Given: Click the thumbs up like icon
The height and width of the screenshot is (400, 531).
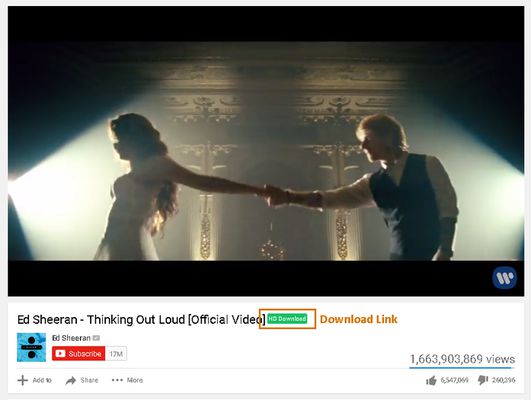Looking at the screenshot, I should [431, 380].
